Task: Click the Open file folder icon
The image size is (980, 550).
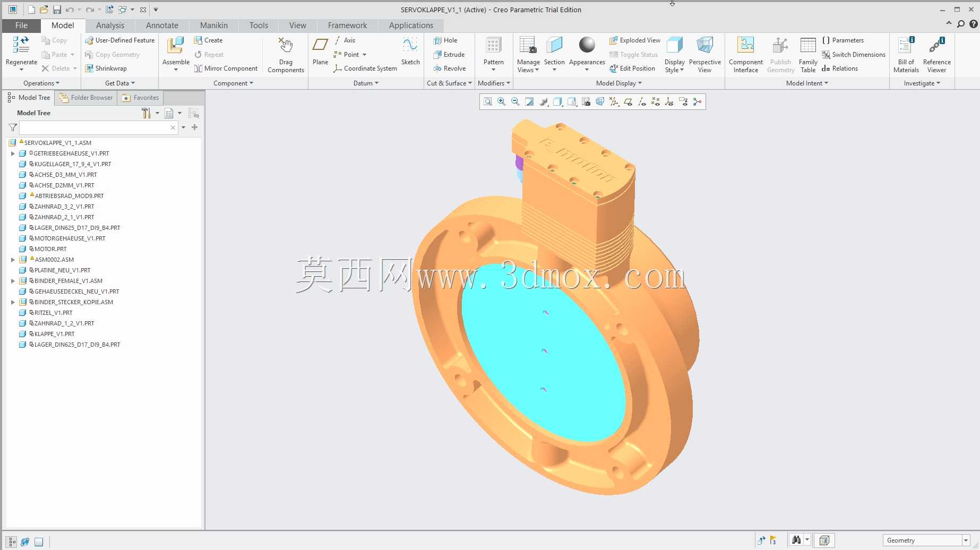Action: (44, 10)
